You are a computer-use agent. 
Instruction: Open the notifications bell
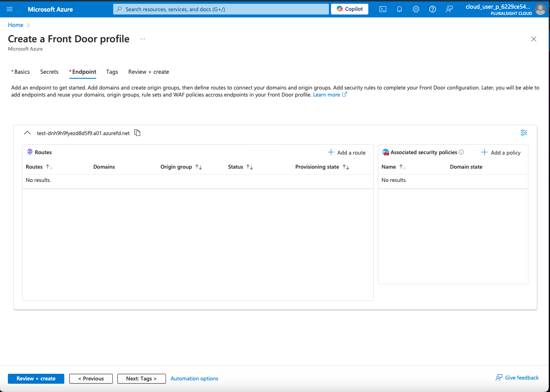[399, 9]
